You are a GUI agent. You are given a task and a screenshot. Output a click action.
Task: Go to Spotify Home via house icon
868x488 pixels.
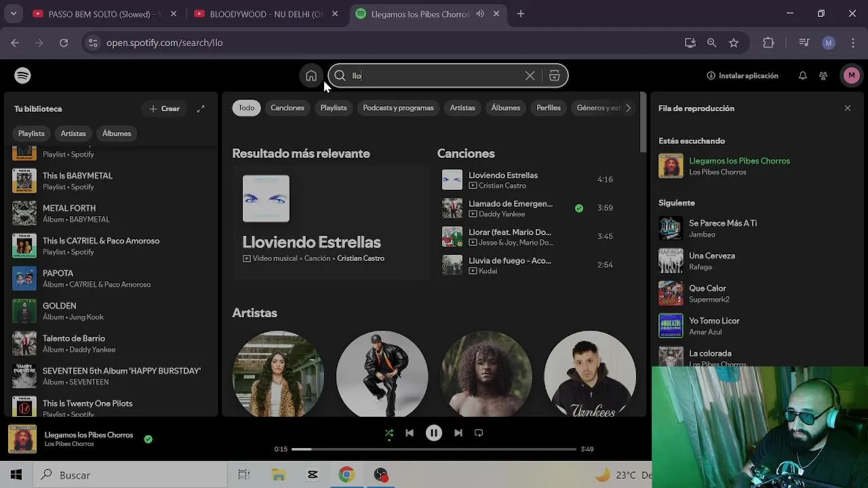(x=311, y=76)
